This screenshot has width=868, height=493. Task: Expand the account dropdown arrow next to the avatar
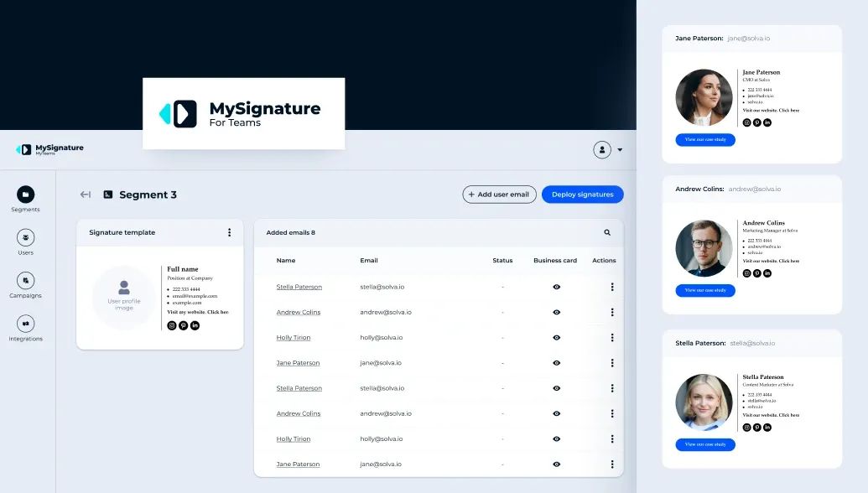pos(620,149)
